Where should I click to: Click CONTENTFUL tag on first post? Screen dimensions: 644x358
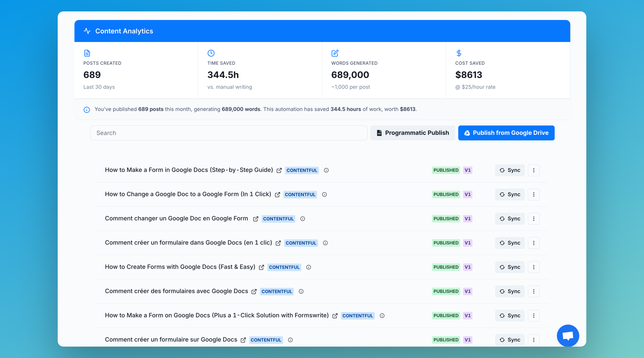click(x=302, y=170)
